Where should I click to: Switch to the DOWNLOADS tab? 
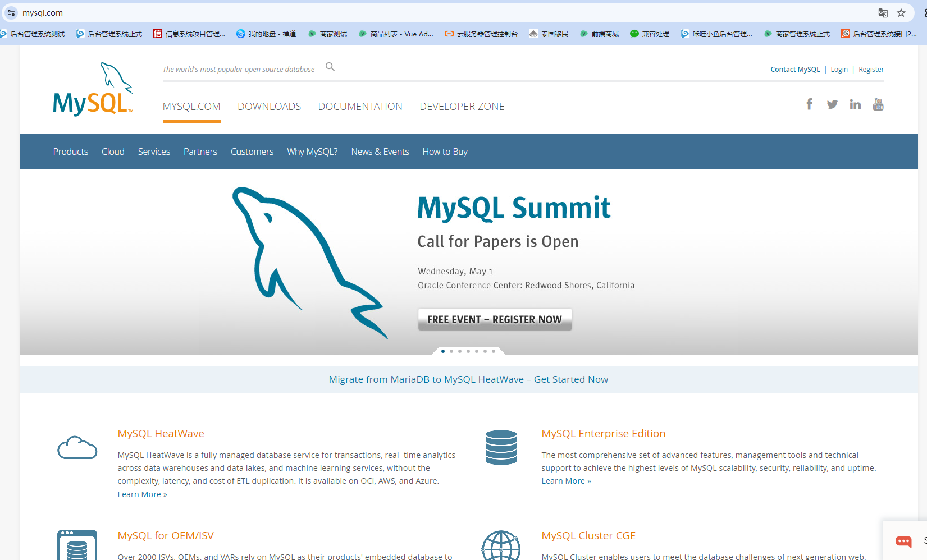[x=269, y=106]
